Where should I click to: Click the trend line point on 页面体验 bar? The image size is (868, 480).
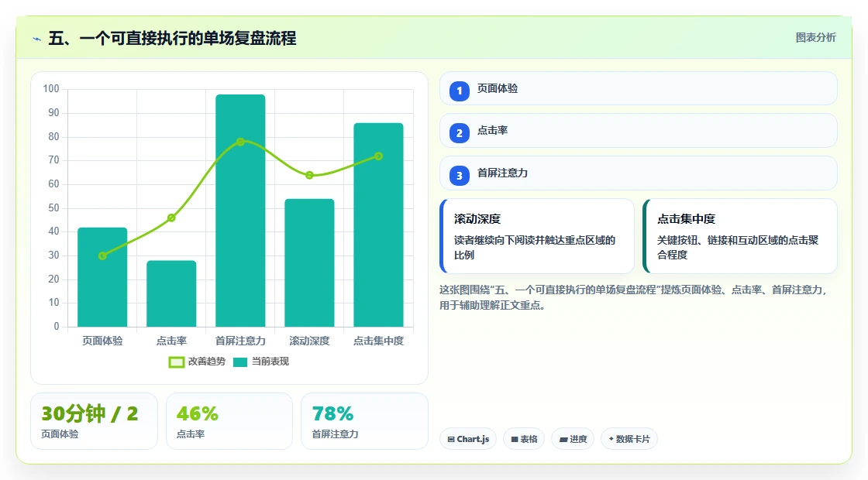point(102,256)
